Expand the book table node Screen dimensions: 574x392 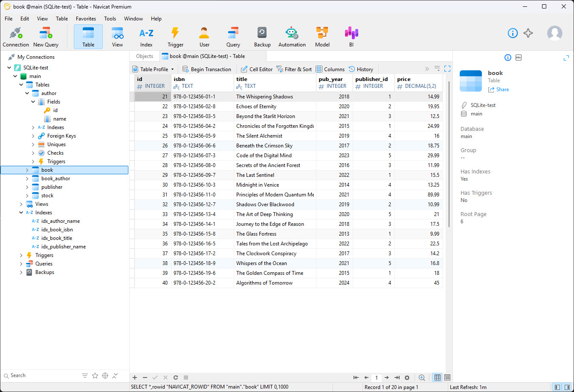27,170
